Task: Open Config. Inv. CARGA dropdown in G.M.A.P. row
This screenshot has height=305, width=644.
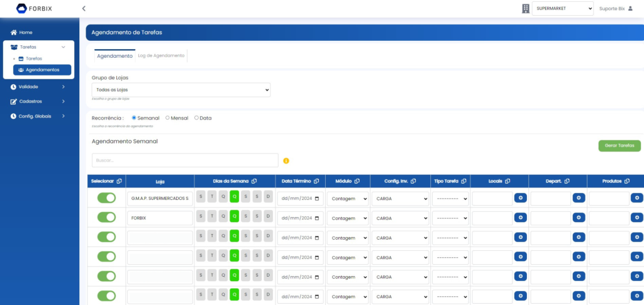Action: coord(401,199)
